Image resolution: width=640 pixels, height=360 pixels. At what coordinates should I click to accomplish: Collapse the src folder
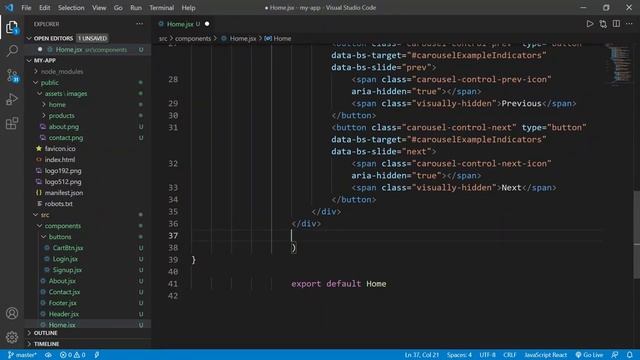point(45,215)
